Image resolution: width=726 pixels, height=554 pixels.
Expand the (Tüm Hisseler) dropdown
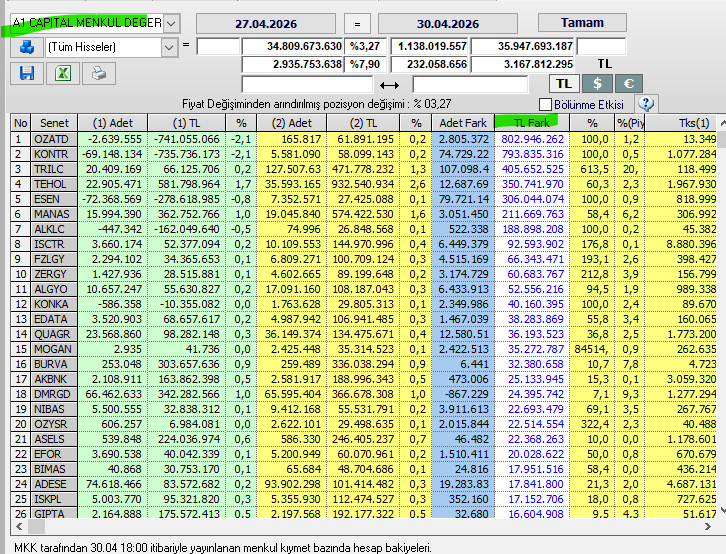point(169,47)
